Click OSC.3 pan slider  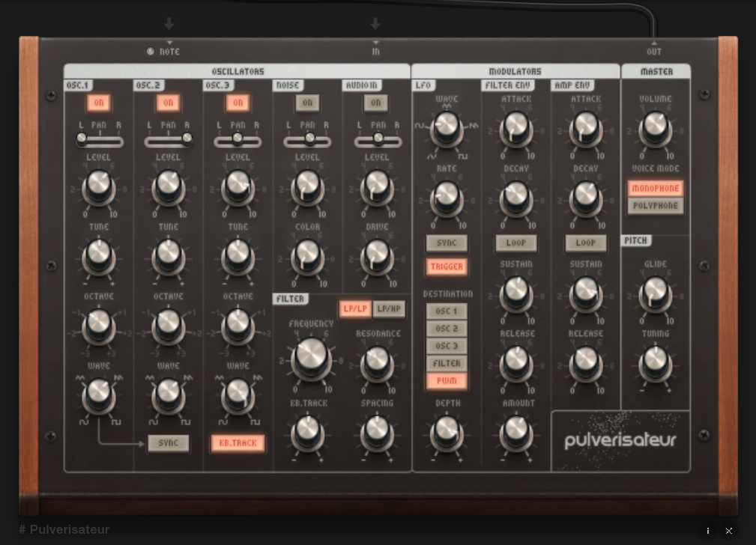click(x=238, y=141)
